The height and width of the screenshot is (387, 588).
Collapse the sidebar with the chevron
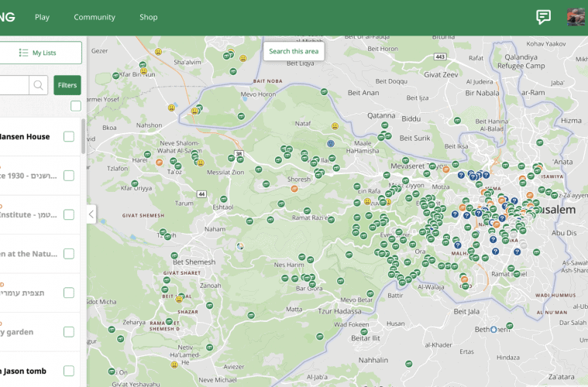coord(91,214)
